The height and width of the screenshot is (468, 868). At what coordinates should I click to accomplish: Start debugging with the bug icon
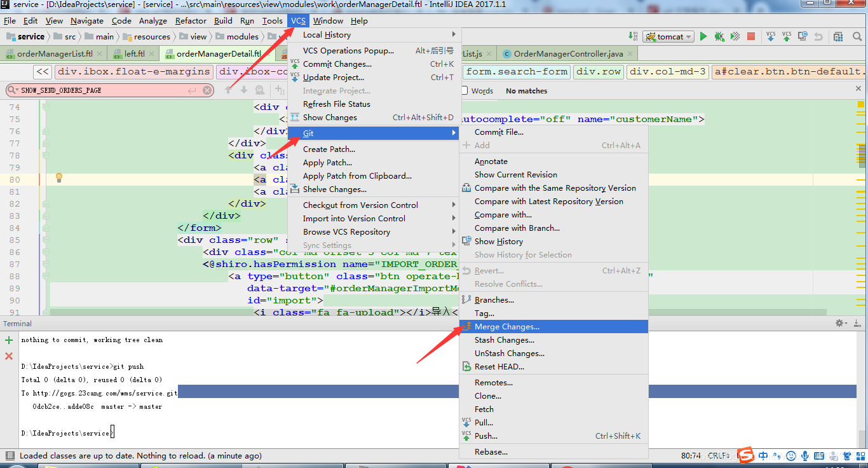[x=719, y=37]
